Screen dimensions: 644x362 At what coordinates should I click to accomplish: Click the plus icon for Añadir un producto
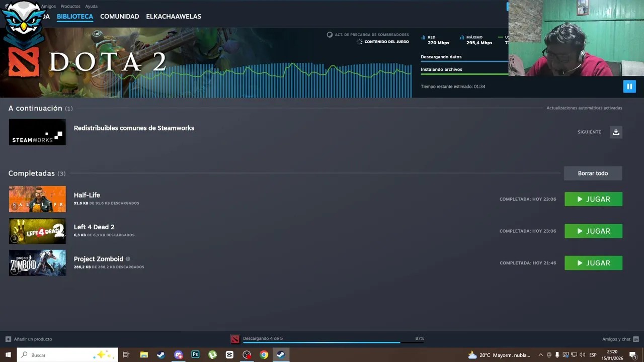(8, 339)
